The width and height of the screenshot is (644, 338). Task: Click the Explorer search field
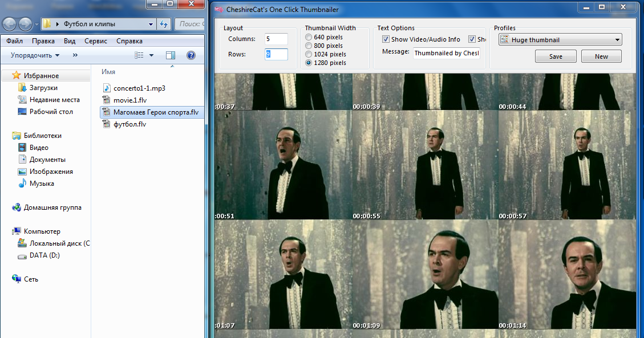pos(190,24)
